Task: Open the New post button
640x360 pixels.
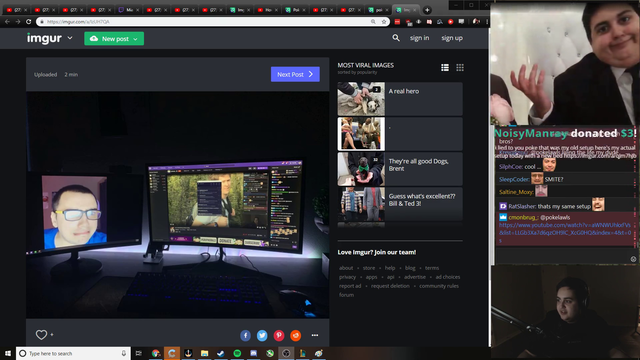Action: click(x=114, y=39)
